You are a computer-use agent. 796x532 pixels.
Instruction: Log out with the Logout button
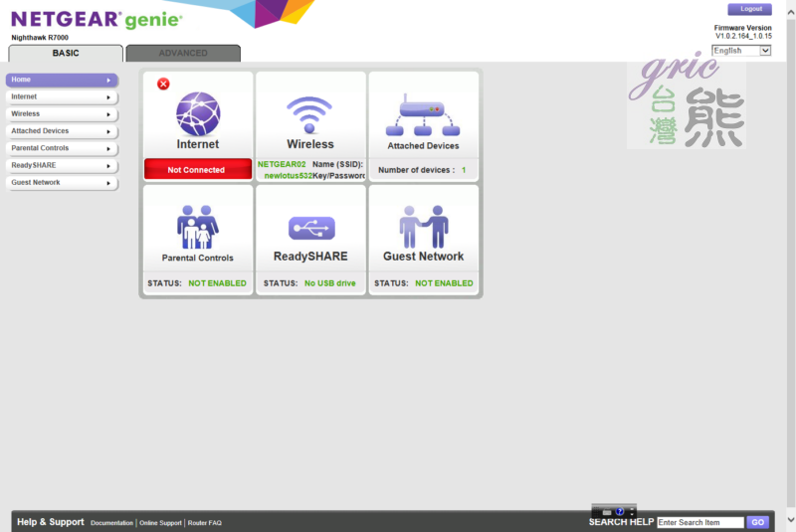coord(749,9)
